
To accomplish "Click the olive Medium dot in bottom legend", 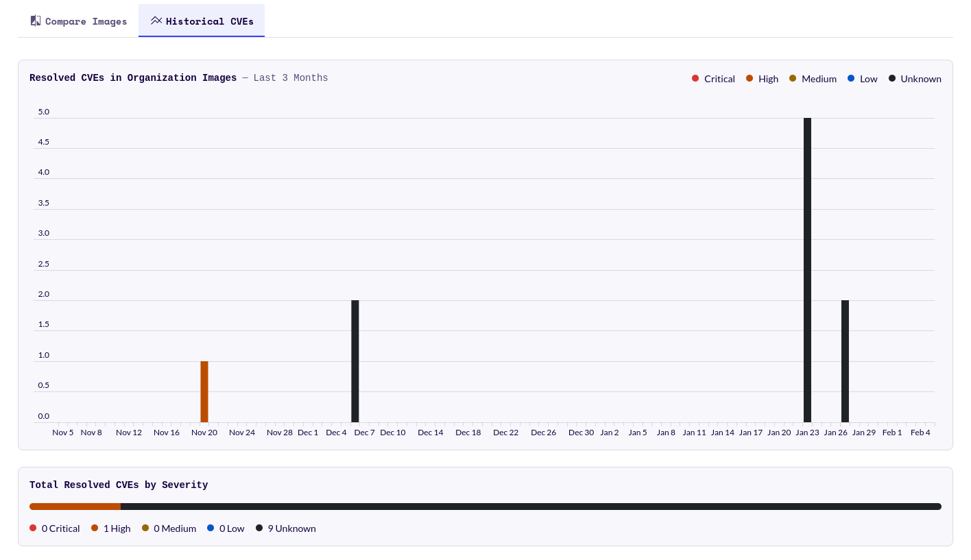I will [145, 528].
